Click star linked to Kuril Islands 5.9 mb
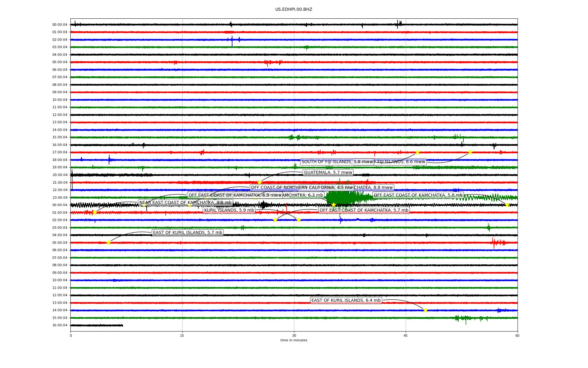Viewport: 588px width, 368px height. [299, 220]
